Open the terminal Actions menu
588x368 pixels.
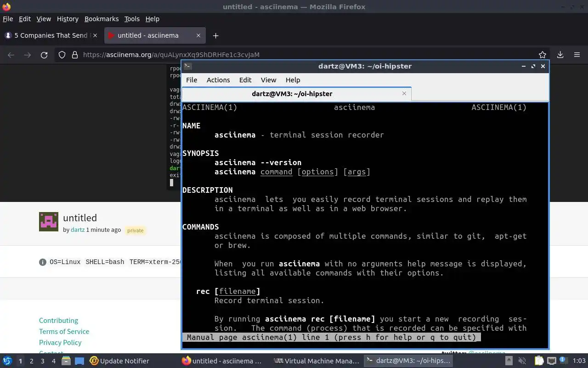218,80
